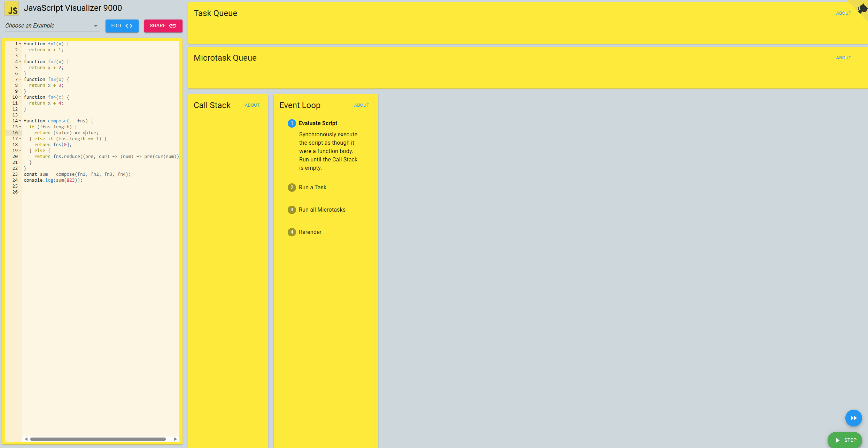
Task: Click the Edit code button
Action: [122, 26]
